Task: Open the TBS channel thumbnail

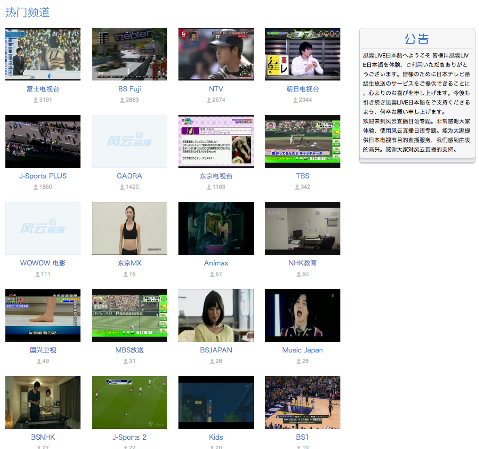Action: click(303, 141)
